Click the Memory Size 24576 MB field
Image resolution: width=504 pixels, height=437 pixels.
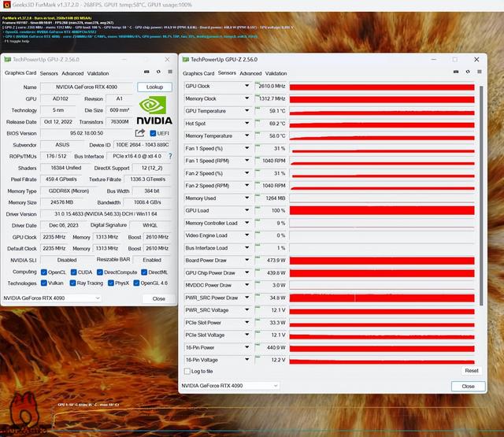tap(61, 202)
